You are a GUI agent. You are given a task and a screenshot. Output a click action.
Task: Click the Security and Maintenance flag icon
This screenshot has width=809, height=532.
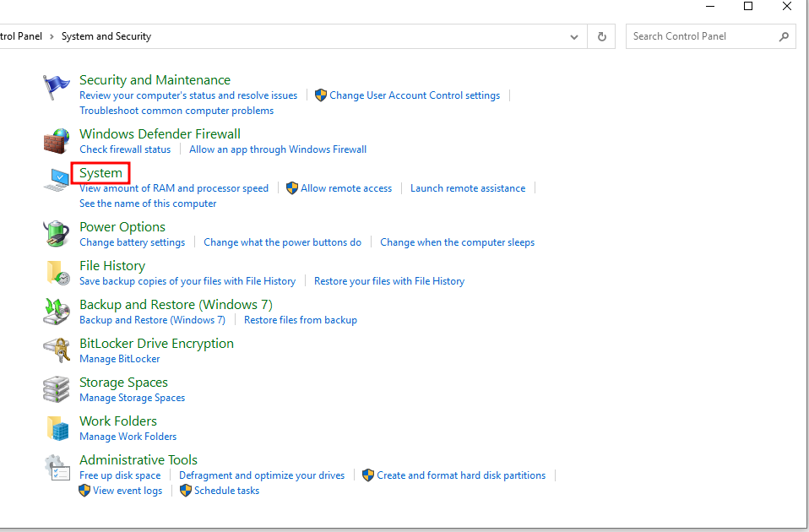tap(56, 87)
